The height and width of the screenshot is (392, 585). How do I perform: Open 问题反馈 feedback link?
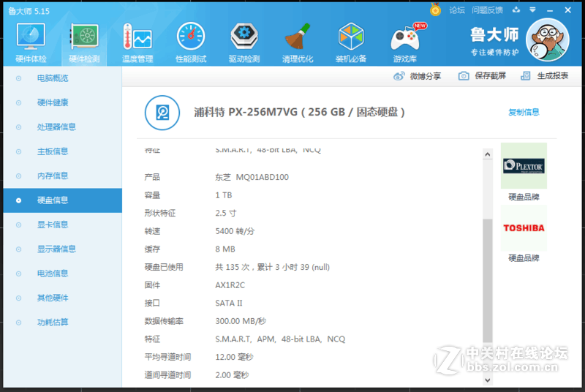click(x=487, y=10)
